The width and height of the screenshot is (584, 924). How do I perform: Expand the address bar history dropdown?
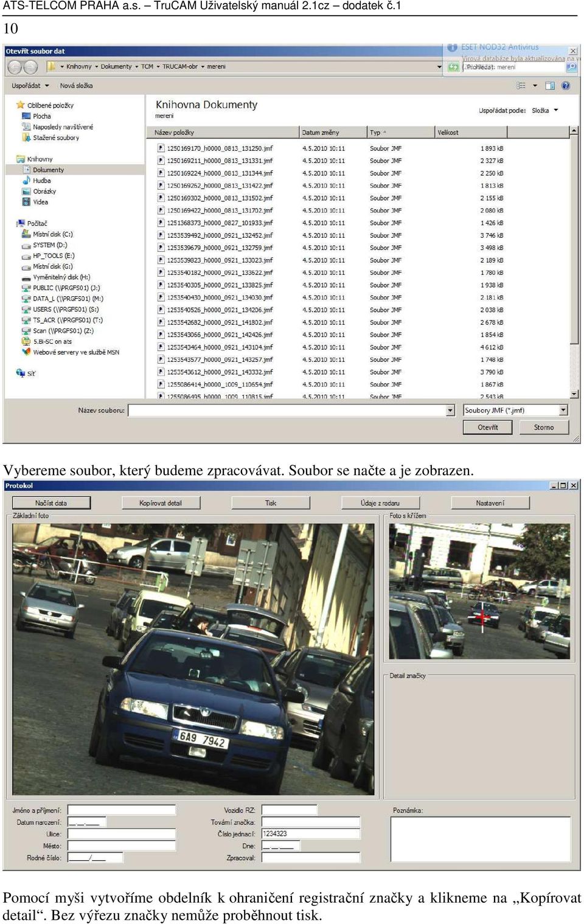(439, 67)
